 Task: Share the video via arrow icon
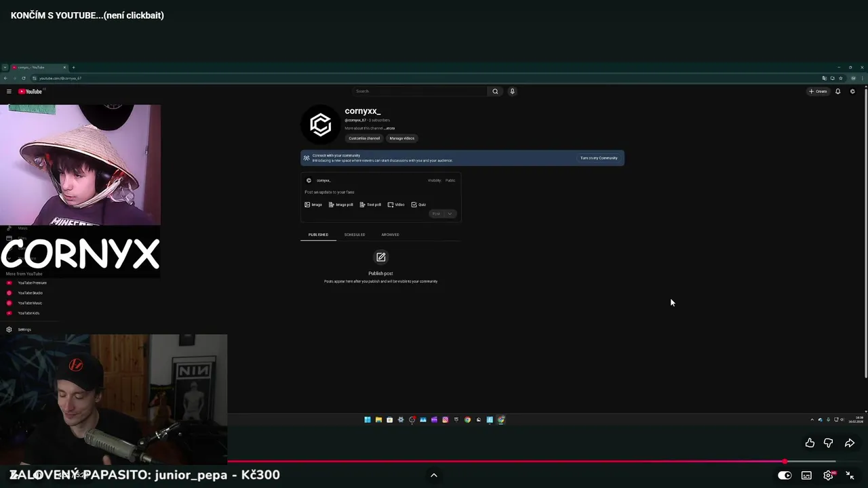pos(849,443)
